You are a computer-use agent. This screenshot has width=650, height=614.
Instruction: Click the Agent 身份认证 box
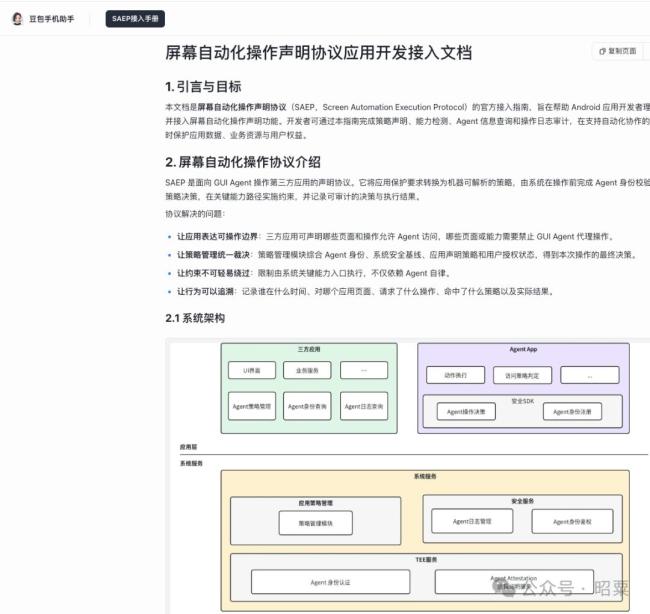[x=330, y=582]
